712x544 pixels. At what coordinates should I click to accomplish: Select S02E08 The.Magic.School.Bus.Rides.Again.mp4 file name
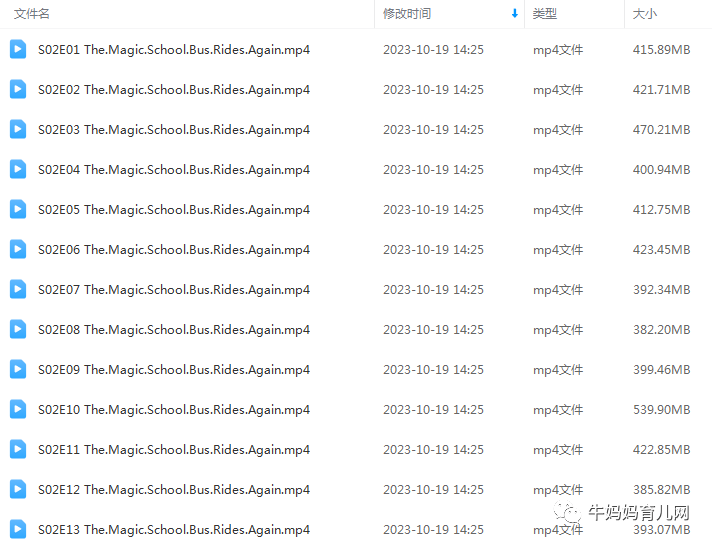click(x=174, y=329)
